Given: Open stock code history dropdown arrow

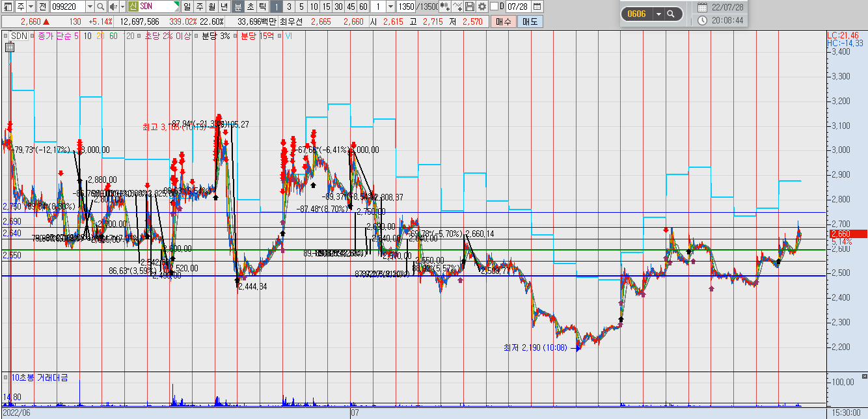Looking at the screenshot, I should pyautogui.click(x=90, y=7).
